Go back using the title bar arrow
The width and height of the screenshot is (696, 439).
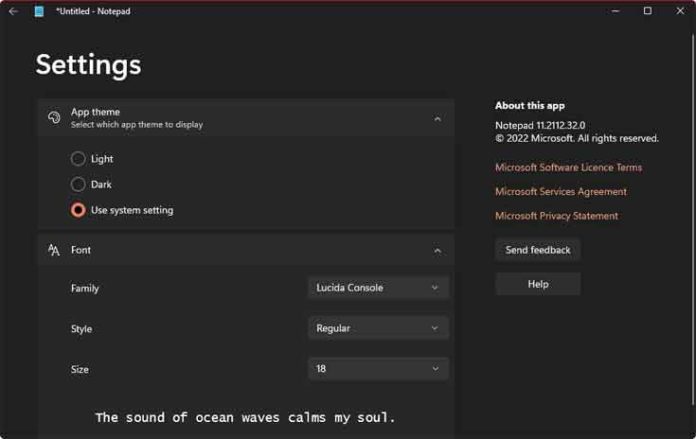(13, 11)
